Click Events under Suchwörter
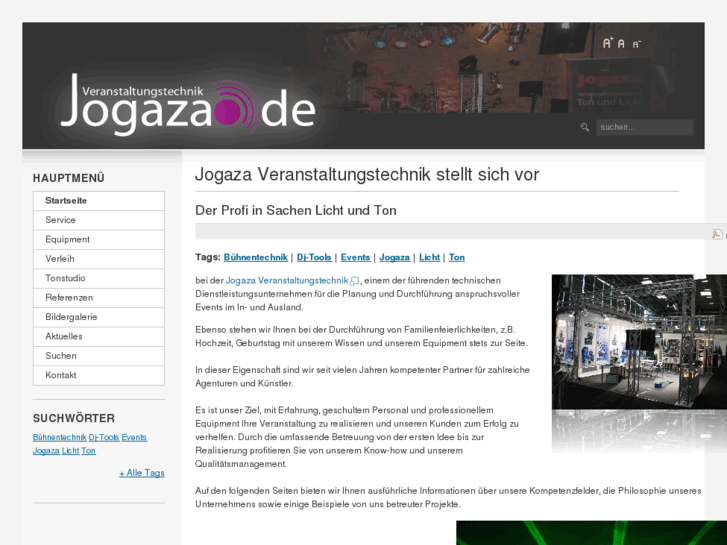This screenshot has height=545, width=727. 134,437
